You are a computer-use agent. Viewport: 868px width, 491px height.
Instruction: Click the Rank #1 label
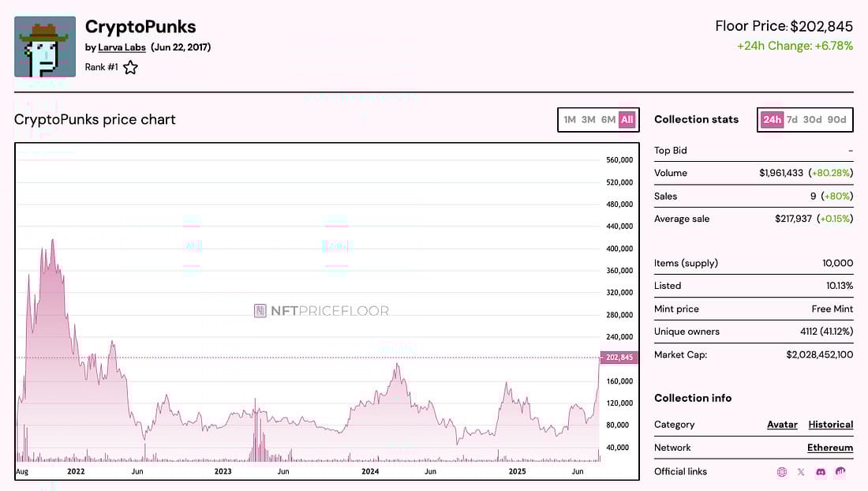pos(101,68)
